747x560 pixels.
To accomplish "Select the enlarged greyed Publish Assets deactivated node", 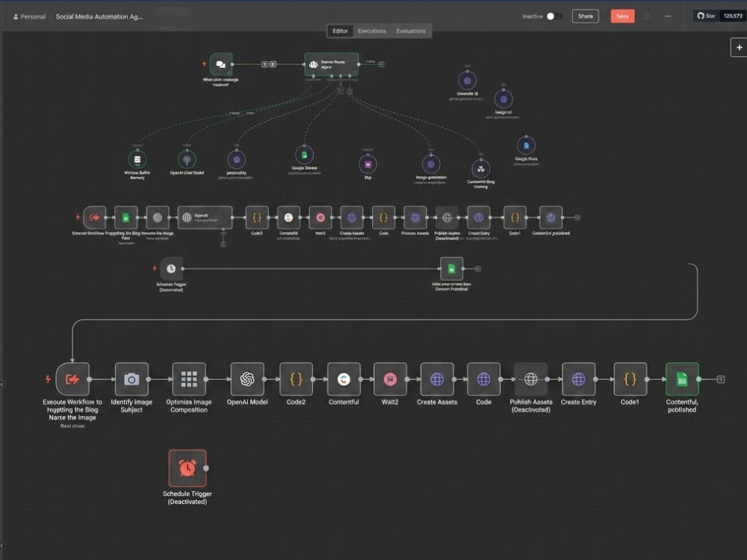I will pyautogui.click(x=530, y=379).
